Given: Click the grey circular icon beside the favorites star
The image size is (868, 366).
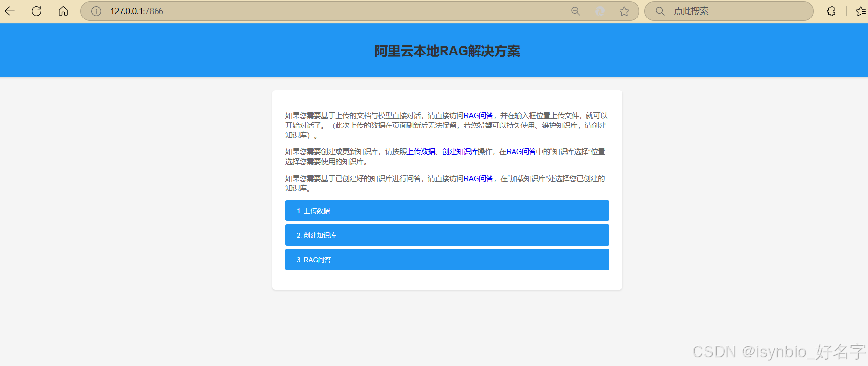Looking at the screenshot, I should coord(600,11).
